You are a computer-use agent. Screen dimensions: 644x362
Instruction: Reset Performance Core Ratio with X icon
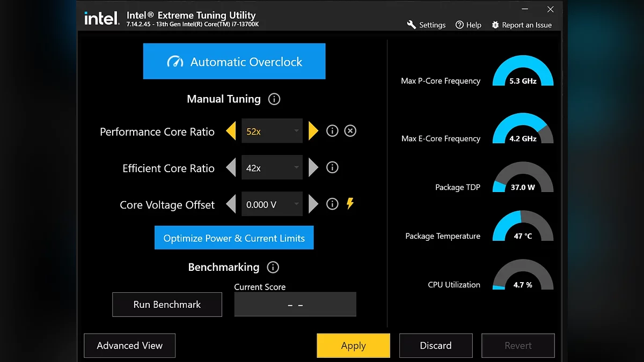click(350, 131)
